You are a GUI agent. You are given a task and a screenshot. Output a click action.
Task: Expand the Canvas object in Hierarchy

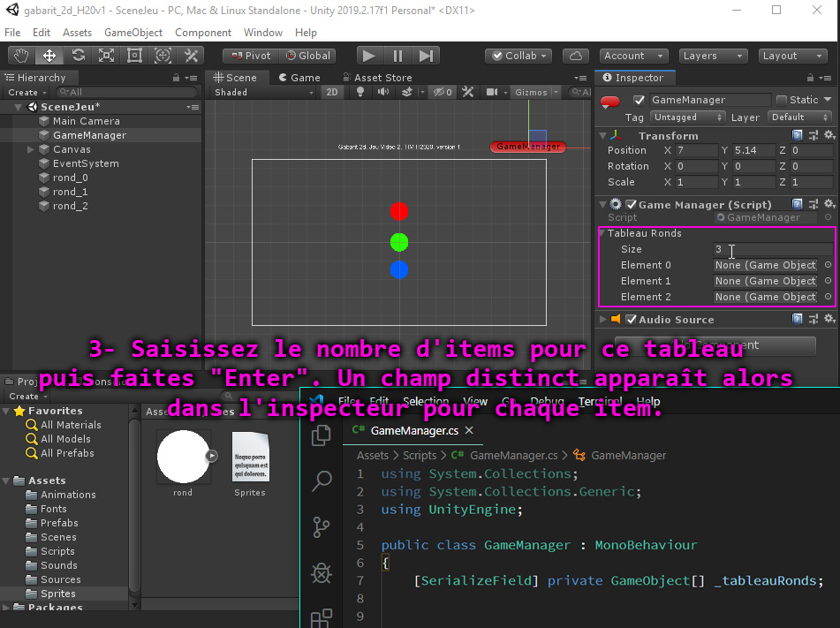coord(31,149)
